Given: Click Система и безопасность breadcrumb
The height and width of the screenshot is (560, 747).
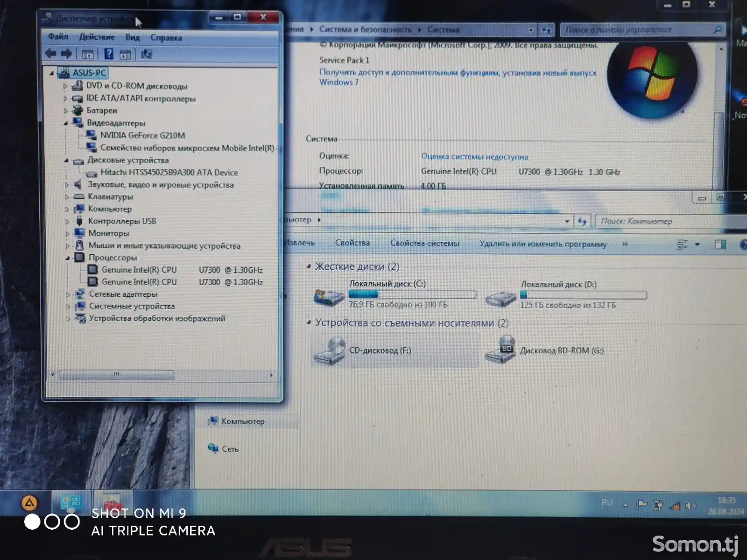Looking at the screenshot, I should point(365,29).
